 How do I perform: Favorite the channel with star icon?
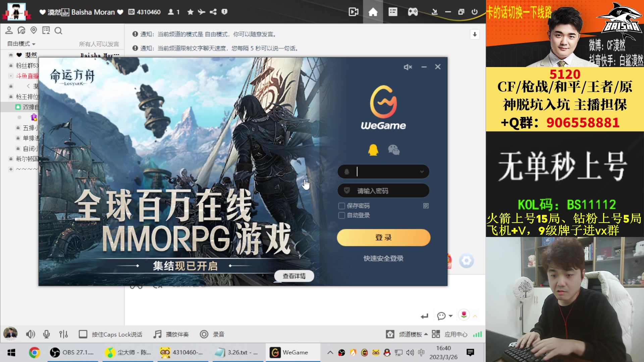point(190,12)
